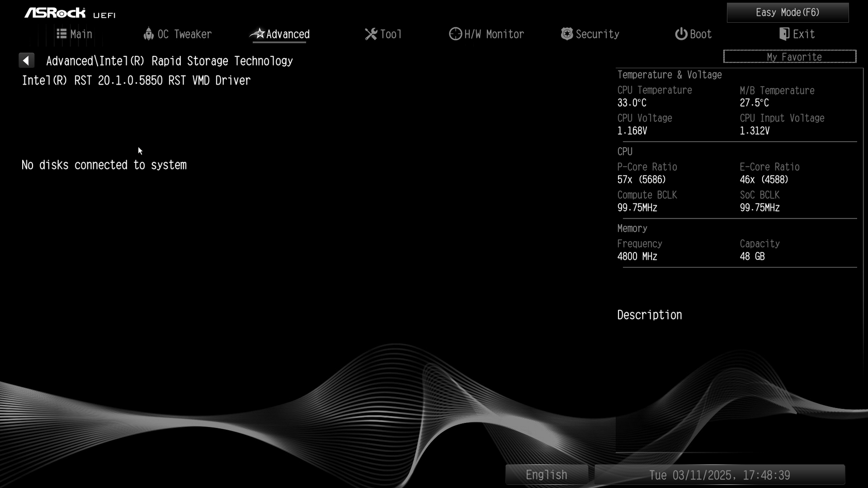The width and height of the screenshot is (868, 488).
Task: Select the Advanced tab label
Action: (288, 34)
